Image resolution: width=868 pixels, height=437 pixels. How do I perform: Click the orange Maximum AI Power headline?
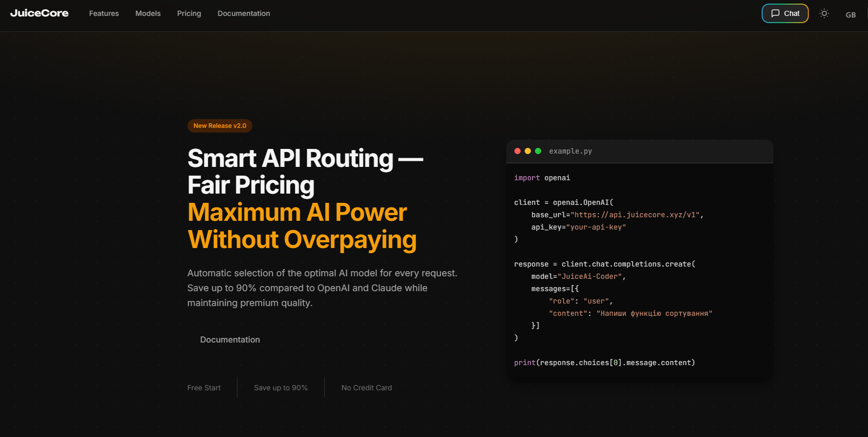pyautogui.click(x=297, y=213)
